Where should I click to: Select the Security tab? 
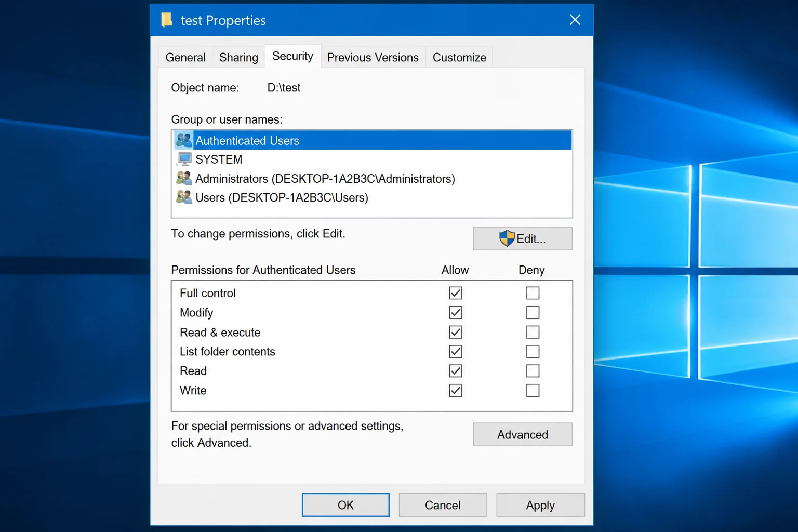click(292, 56)
